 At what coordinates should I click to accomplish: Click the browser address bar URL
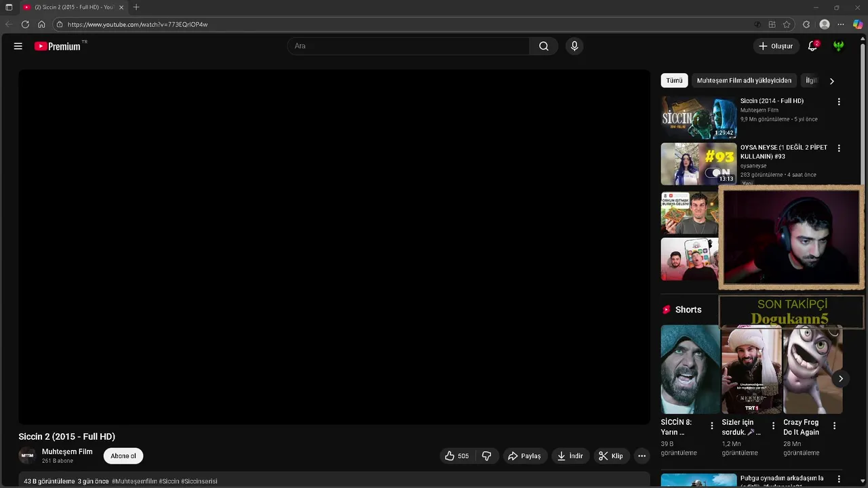pyautogui.click(x=138, y=24)
